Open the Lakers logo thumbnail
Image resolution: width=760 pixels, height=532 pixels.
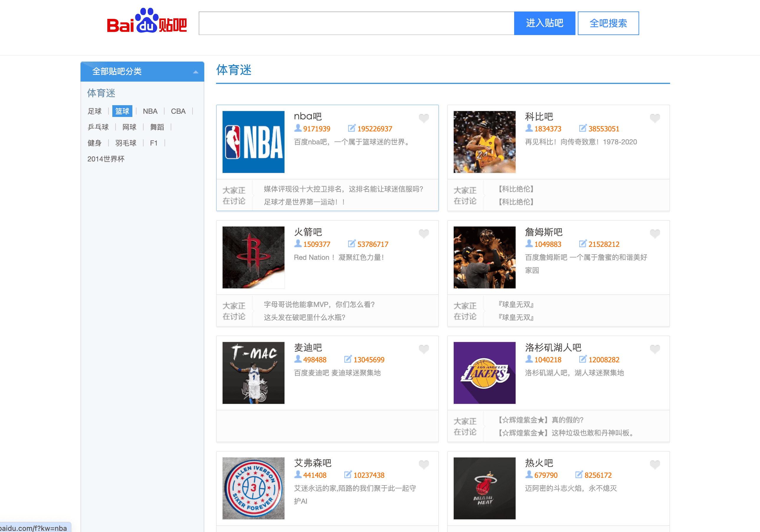[484, 373]
